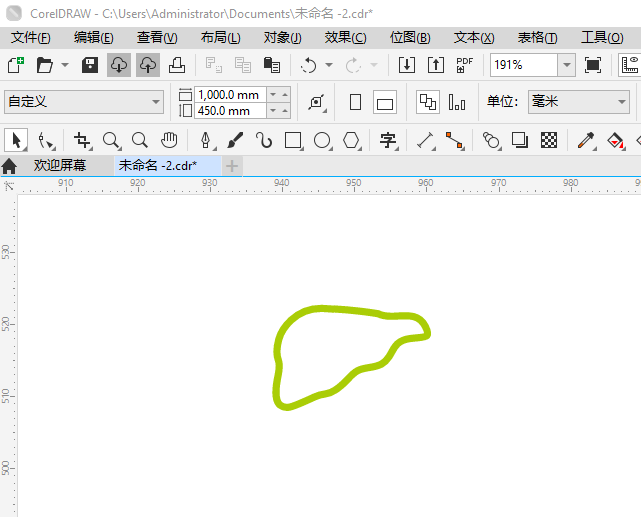Select the Ellipse tool
Image resolution: width=641 pixels, height=517 pixels.
pos(322,140)
